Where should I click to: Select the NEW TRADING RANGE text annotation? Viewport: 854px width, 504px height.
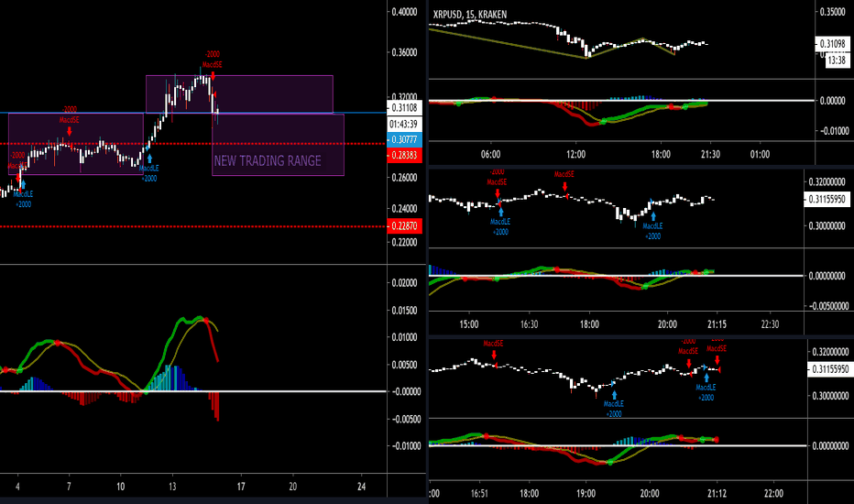point(268,160)
